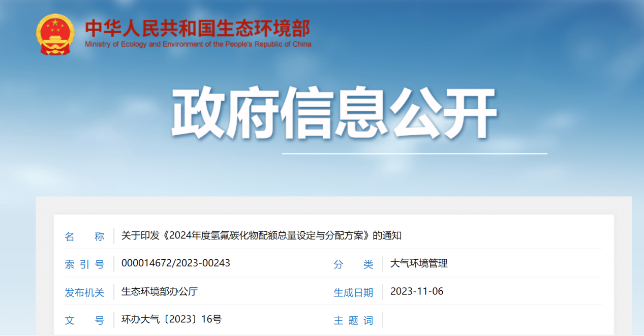Select the index number 000014672/2023-00243

tap(176, 264)
